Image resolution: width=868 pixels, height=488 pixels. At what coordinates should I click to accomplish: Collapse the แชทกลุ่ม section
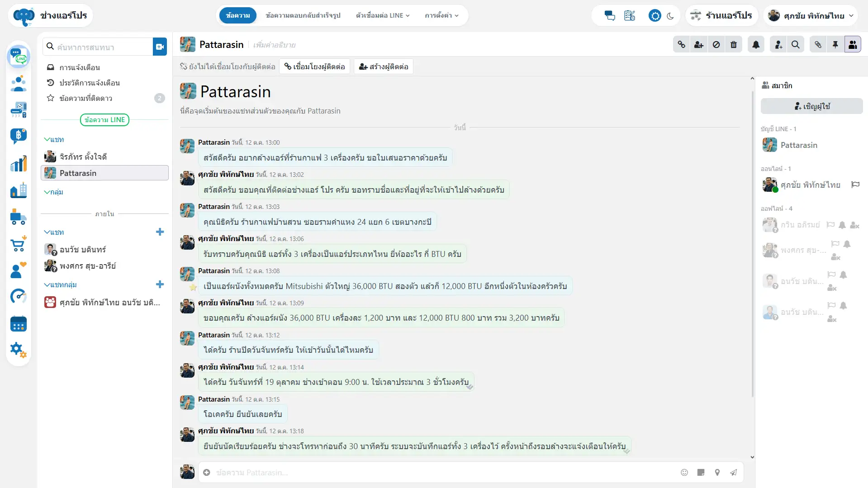click(x=60, y=284)
